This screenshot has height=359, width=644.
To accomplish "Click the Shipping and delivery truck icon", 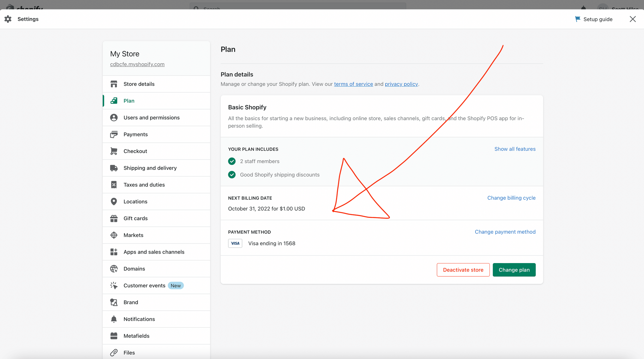I will pos(114,168).
